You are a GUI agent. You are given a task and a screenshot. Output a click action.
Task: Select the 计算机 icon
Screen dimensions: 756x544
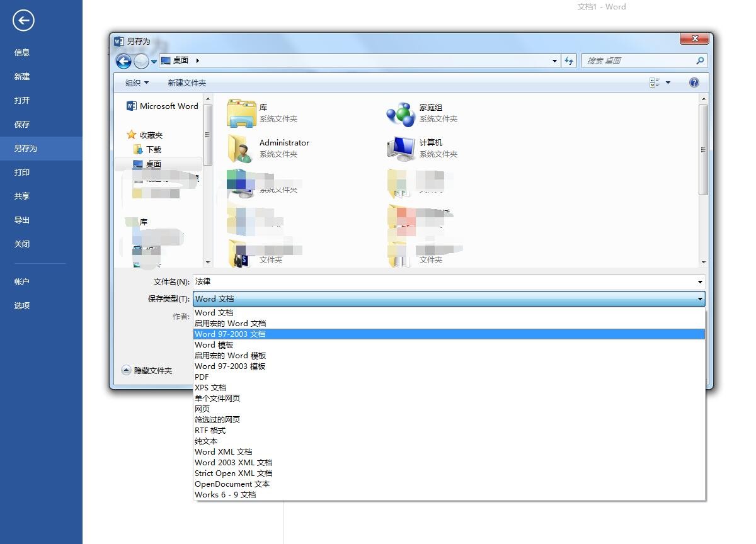click(x=401, y=148)
